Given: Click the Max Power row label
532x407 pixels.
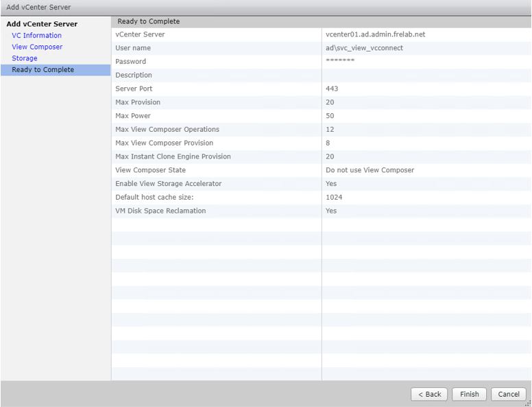Looking at the screenshot, I should tap(133, 116).
